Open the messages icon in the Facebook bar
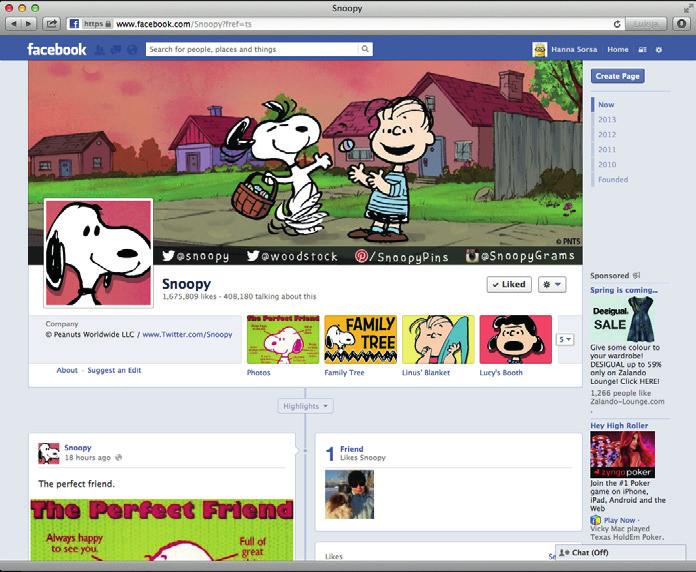Viewport: 696px width, 572px height. tap(116, 49)
